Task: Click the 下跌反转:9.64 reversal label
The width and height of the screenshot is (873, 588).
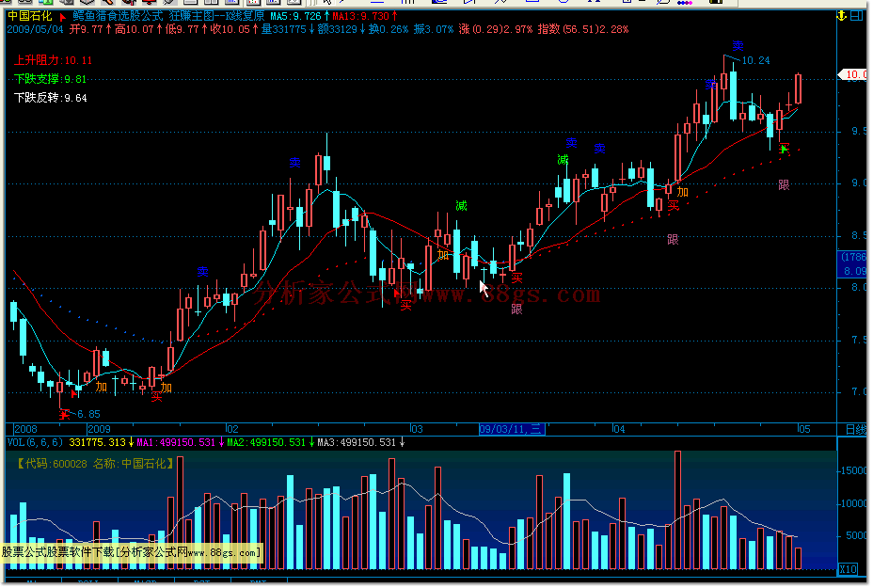Action: tap(50, 98)
